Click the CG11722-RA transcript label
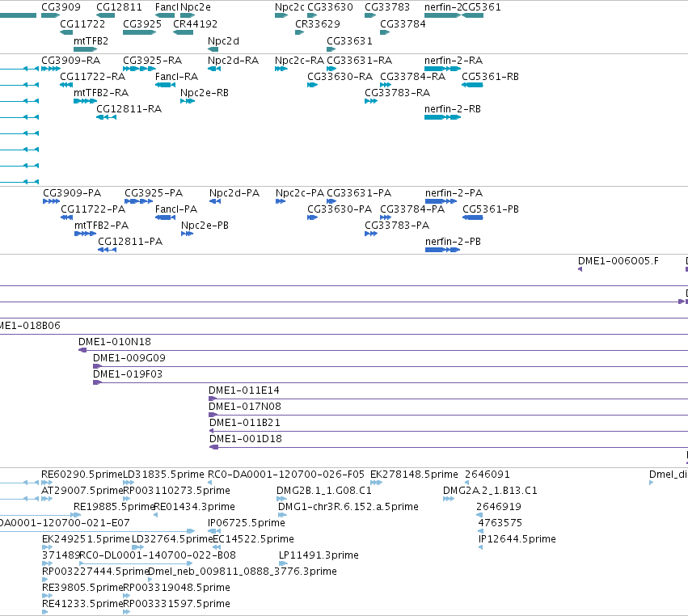Screen dimensions: 688x616 tap(93, 77)
